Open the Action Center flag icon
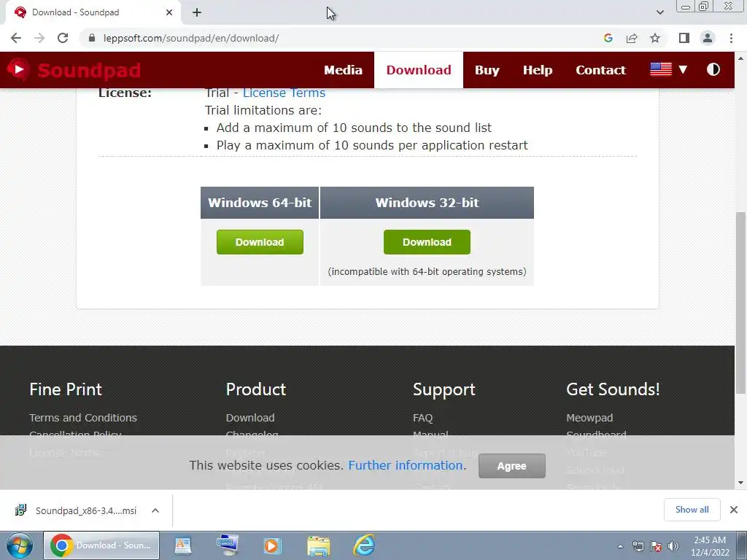 click(656, 546)
